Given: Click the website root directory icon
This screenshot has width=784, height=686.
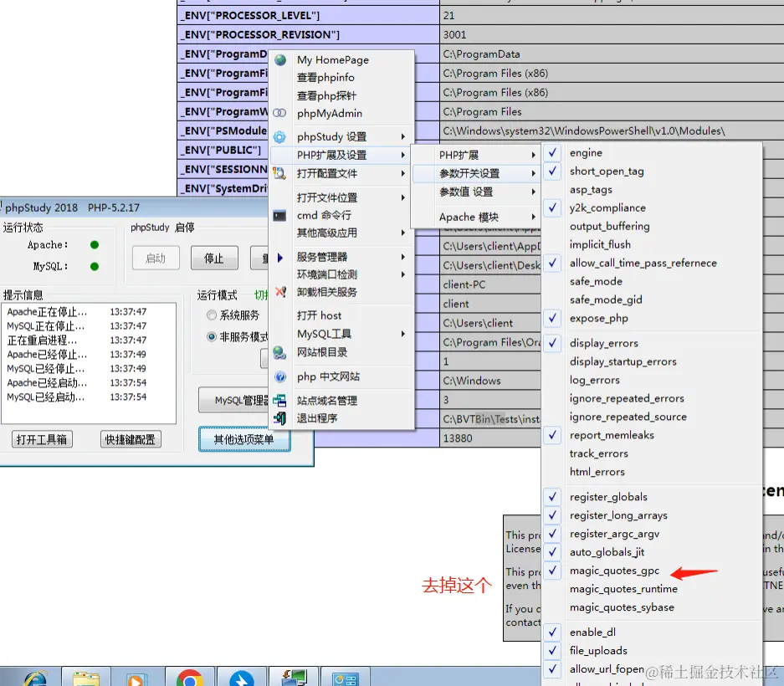Looking at the screenshot, I should [x=279, y=352].
